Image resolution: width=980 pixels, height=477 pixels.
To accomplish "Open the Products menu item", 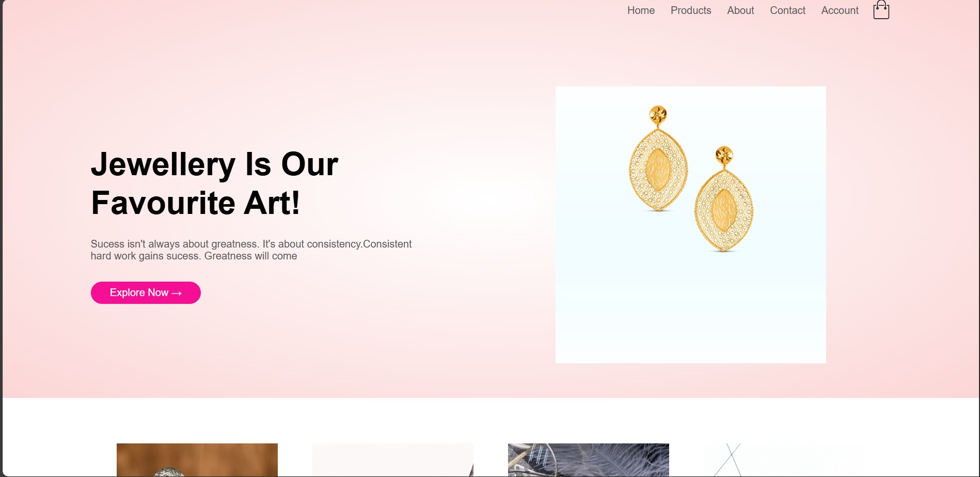I will [691, 10].
